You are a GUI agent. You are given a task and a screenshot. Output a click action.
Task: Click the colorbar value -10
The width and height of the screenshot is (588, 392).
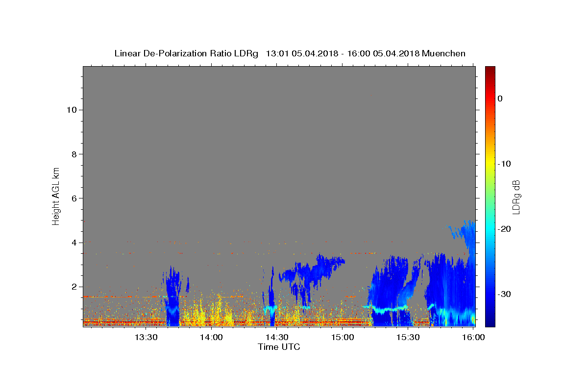click(x=504, y=164)
